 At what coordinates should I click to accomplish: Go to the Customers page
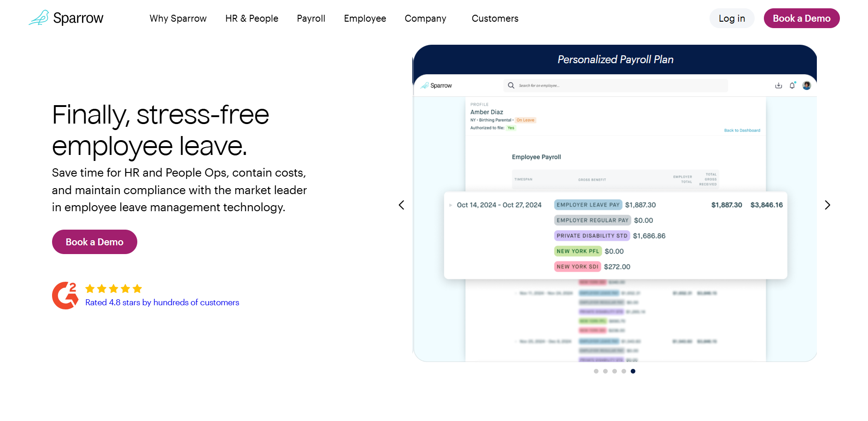click(x=495, y=18)
